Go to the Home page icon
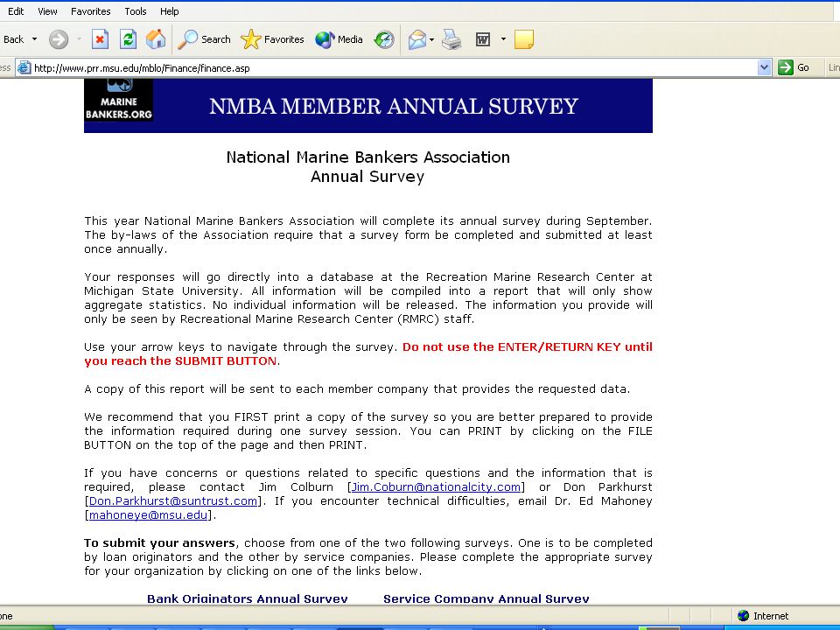Screen dimensions: 840x630 [156, 39]
